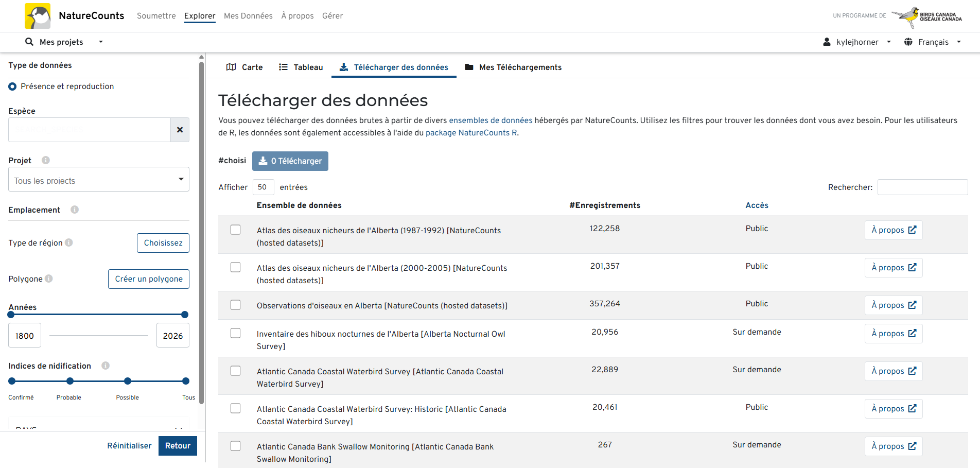Click the Probable point on nidification slider

70,381
